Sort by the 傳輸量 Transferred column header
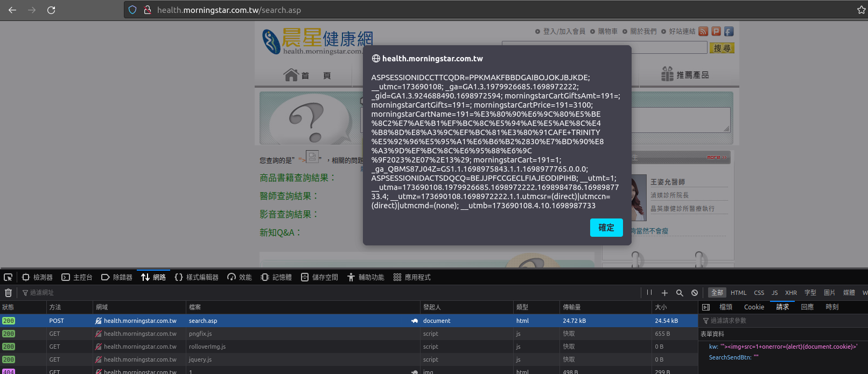 [x=606, y=307]
